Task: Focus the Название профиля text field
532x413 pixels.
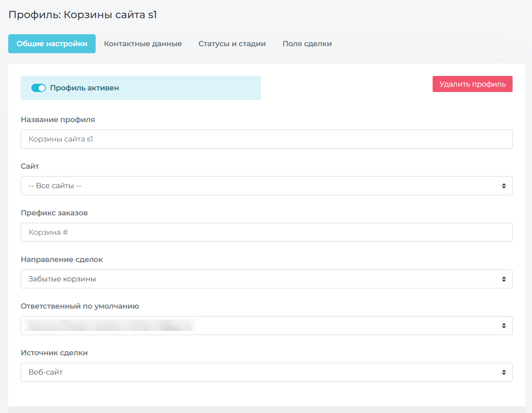Action: tap(266, 139)
